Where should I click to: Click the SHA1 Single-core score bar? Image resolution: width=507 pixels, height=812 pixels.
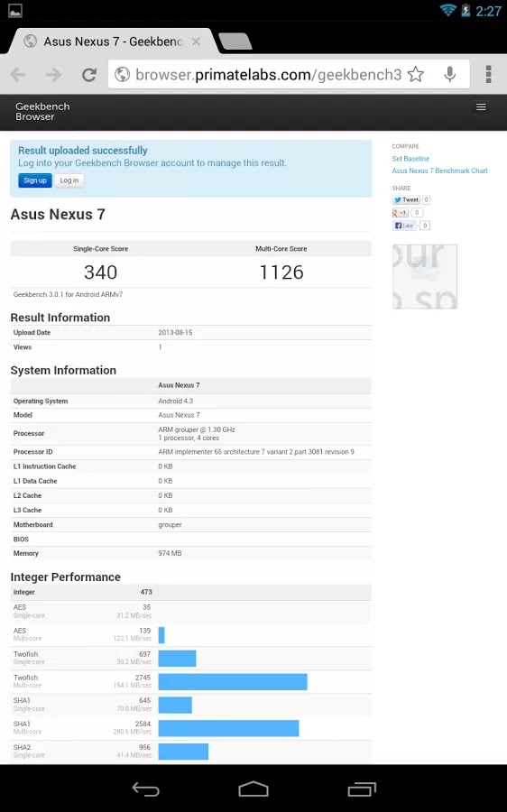tap(175, 705)
